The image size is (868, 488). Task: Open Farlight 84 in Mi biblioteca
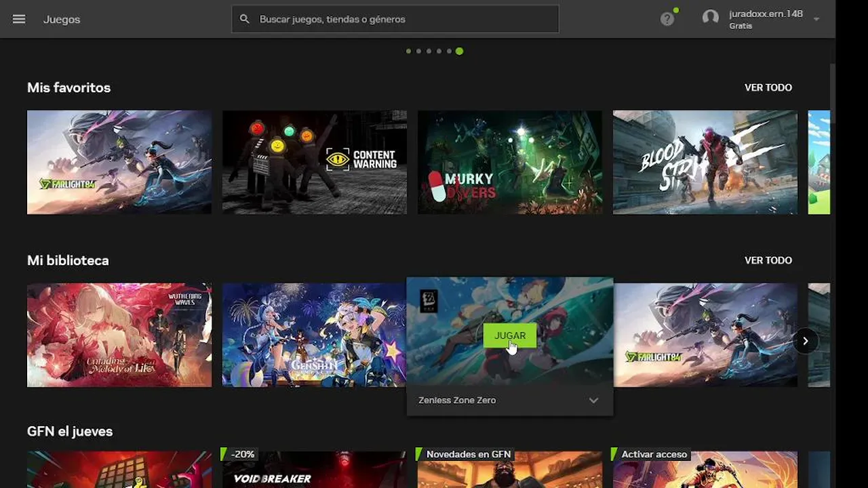pos(705,335)
